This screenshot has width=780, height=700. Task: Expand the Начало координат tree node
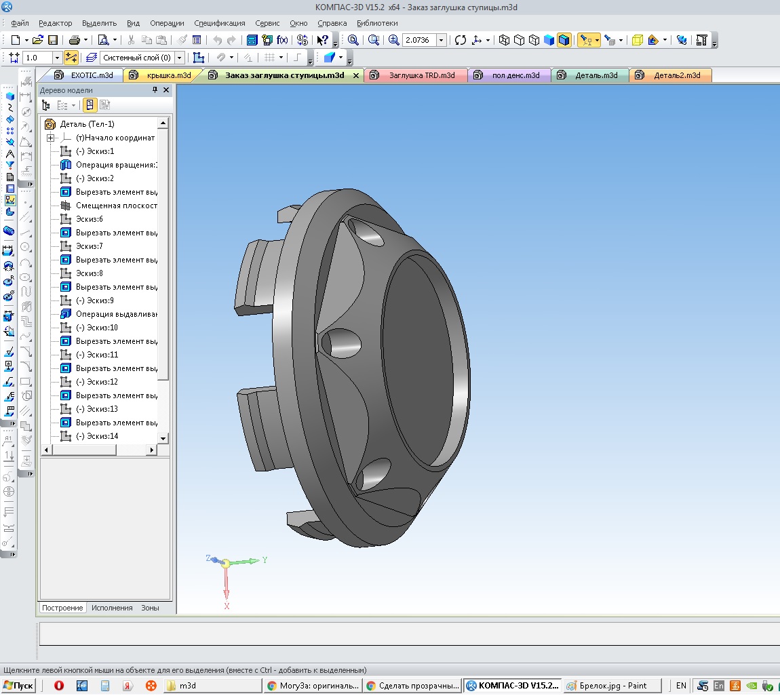click(x=50, y=138)
